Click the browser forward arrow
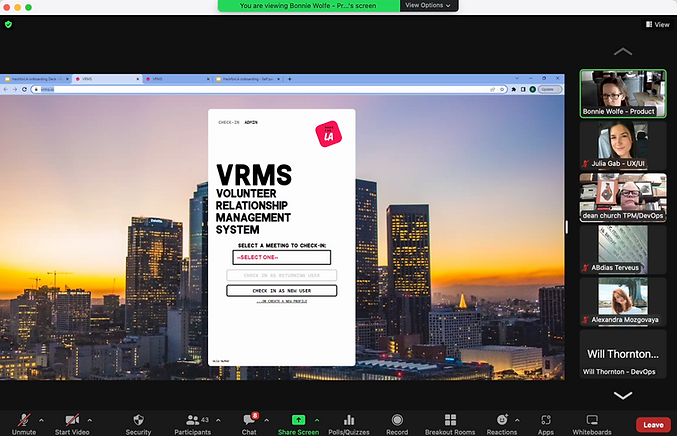Screen dimensions: 677x436 tap(15, 89)
